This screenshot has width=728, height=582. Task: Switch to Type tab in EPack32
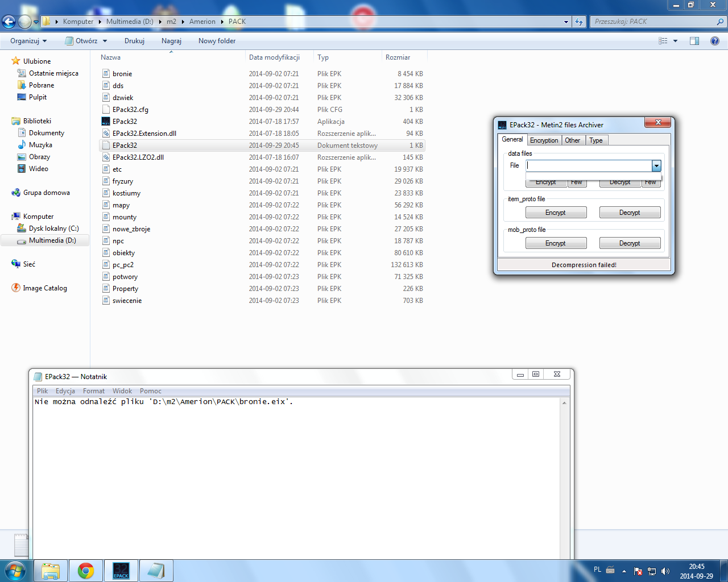[x=596, y=140]
